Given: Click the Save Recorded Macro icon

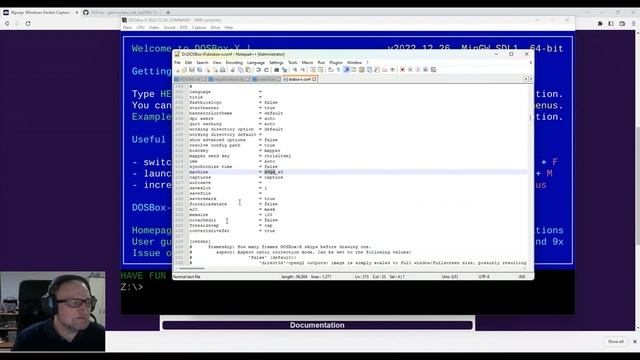Looking at the screenshot, I should 433,70.
